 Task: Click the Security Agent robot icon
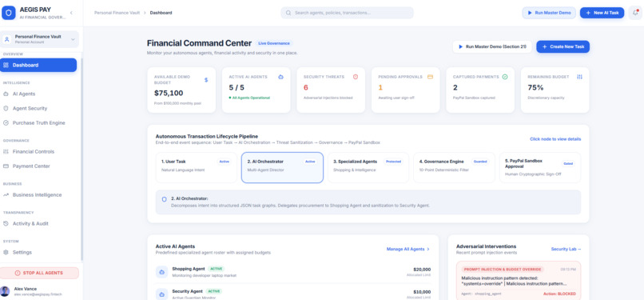162,294
